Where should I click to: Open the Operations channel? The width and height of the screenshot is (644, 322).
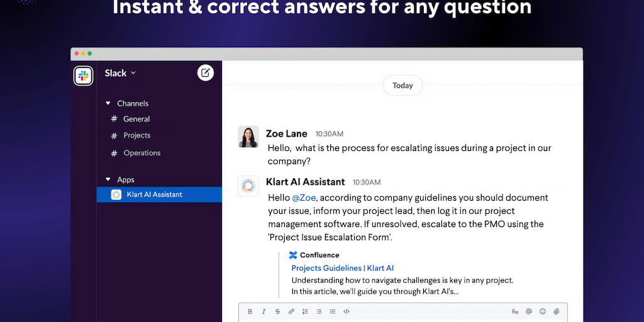pos(142,153)
